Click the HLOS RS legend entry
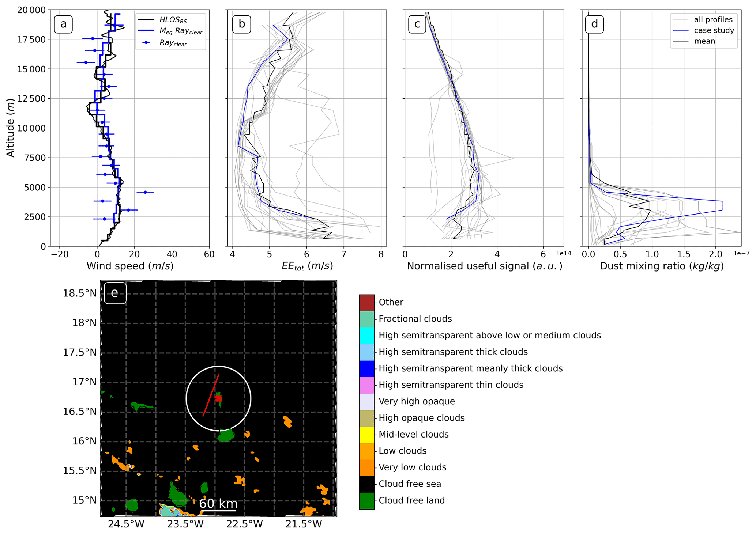This screenshot has width=756, height=534. (173, 20)
